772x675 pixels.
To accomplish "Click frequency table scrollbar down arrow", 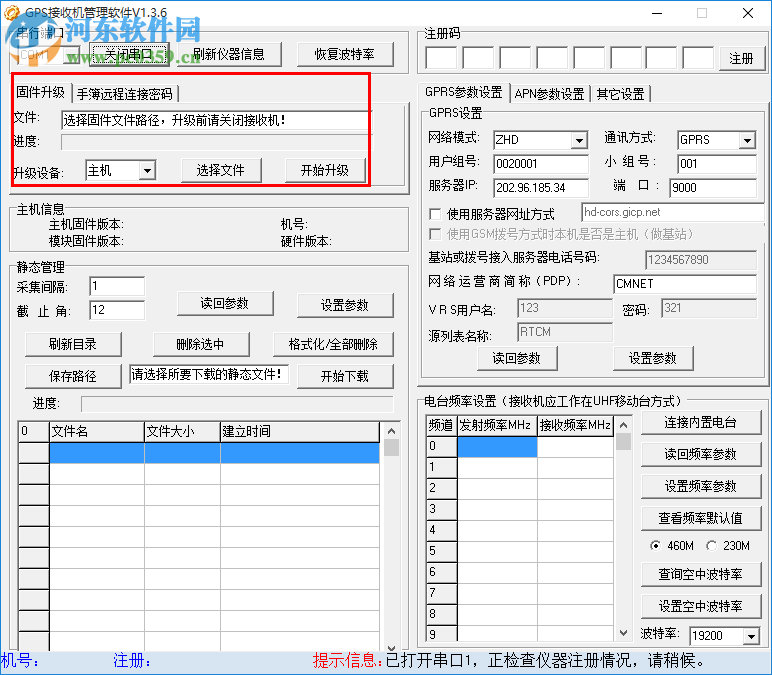I will [x=623, y=633].
